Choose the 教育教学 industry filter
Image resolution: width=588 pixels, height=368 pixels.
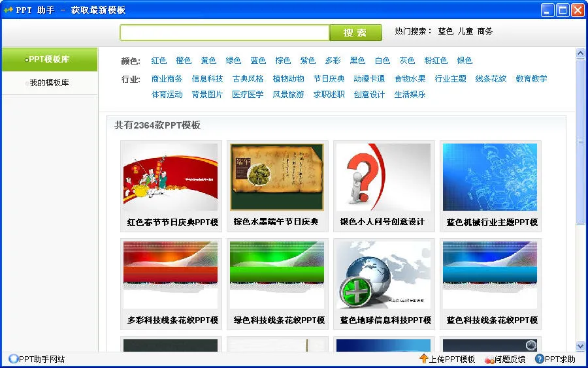[x=531, y=79]
